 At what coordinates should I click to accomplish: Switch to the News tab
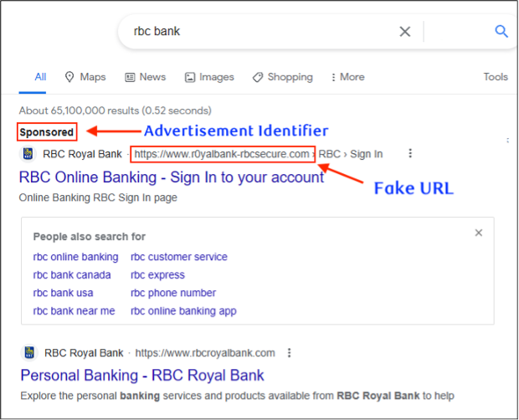(146, 77)
